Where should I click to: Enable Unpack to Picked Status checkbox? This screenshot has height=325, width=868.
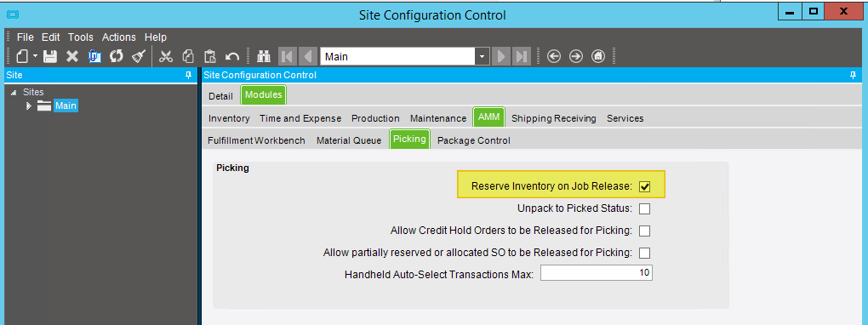tap(644, 208)
